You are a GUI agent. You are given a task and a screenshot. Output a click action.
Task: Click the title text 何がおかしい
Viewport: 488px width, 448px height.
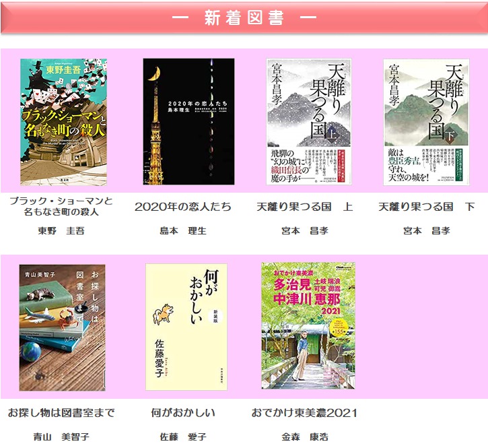pyautogui.click(x=183, y=413)
